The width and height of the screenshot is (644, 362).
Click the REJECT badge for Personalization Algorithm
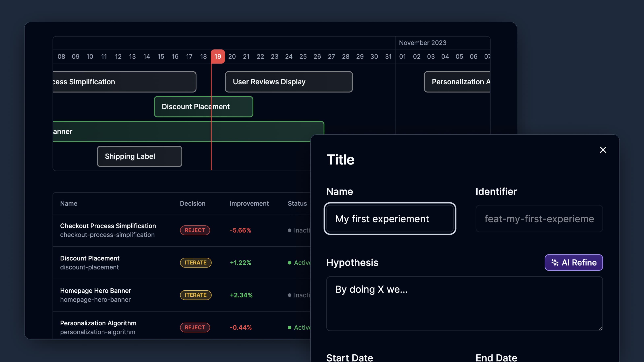(195, 327)
